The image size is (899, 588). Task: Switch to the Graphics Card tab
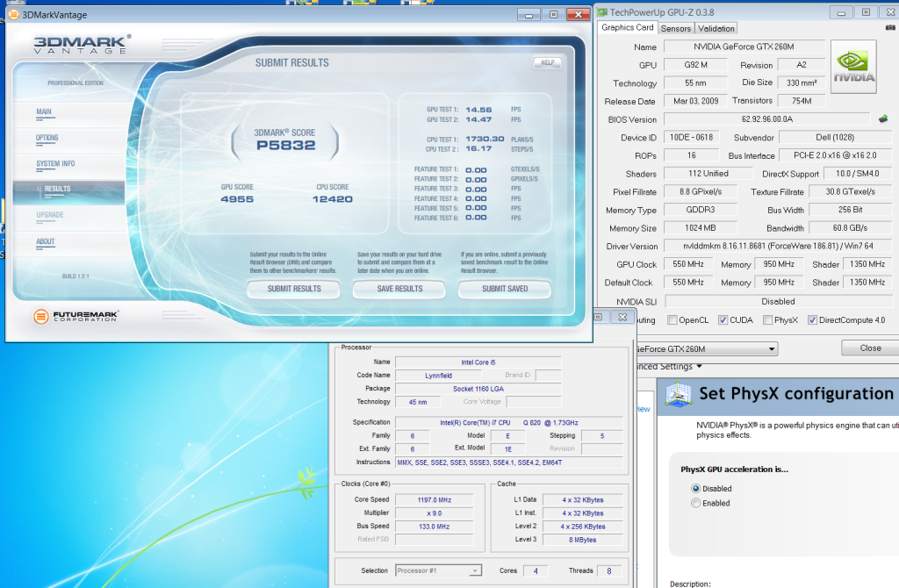[627, 27]
